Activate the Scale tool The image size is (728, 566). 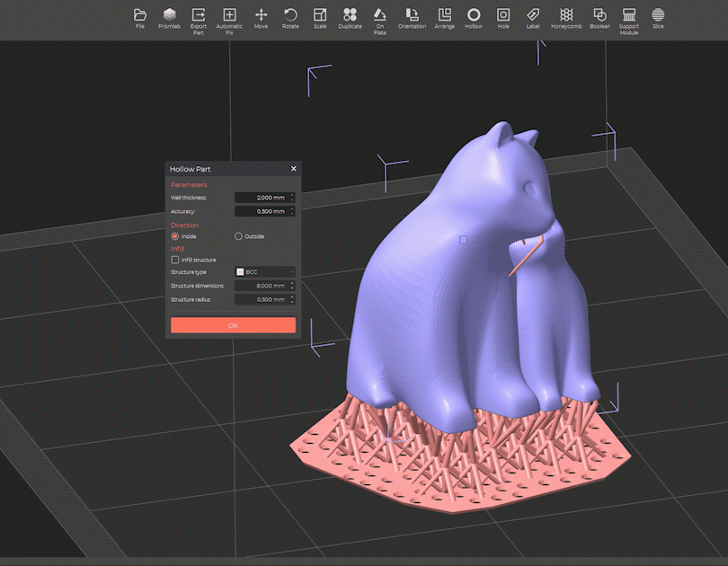point(320,16)
